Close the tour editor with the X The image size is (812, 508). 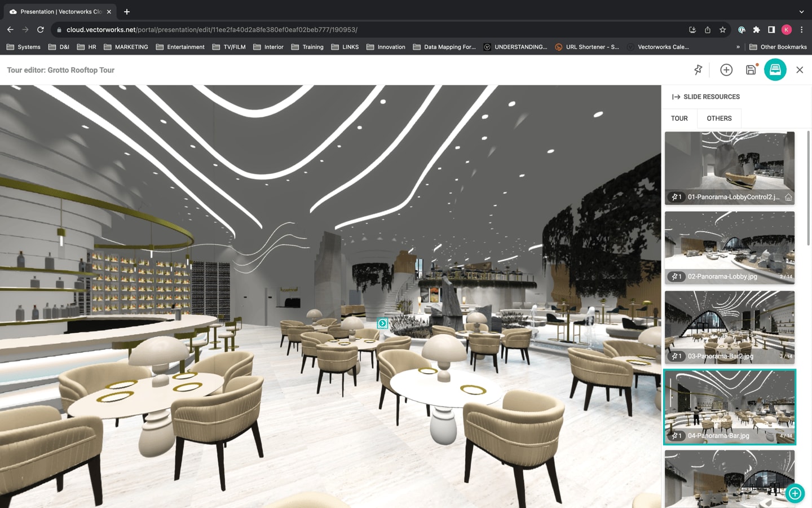(800, 70)
